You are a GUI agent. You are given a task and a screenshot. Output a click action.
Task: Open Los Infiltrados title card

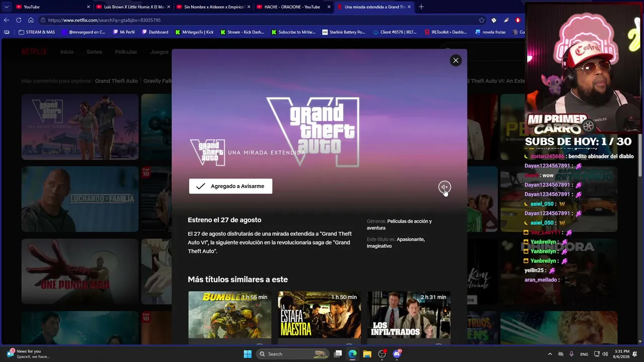point(409,315)
